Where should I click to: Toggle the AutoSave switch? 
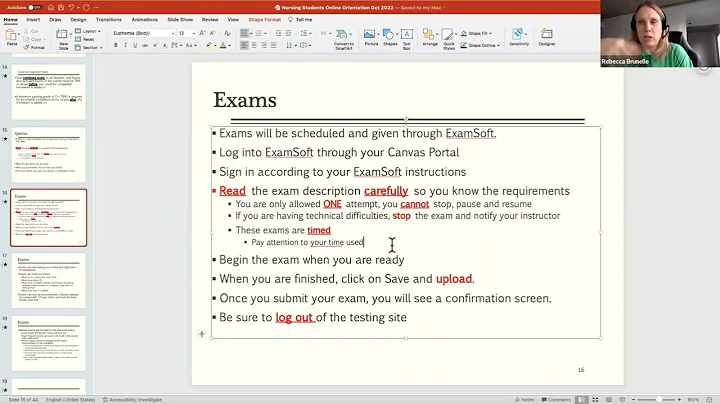(x=35, y=7)
